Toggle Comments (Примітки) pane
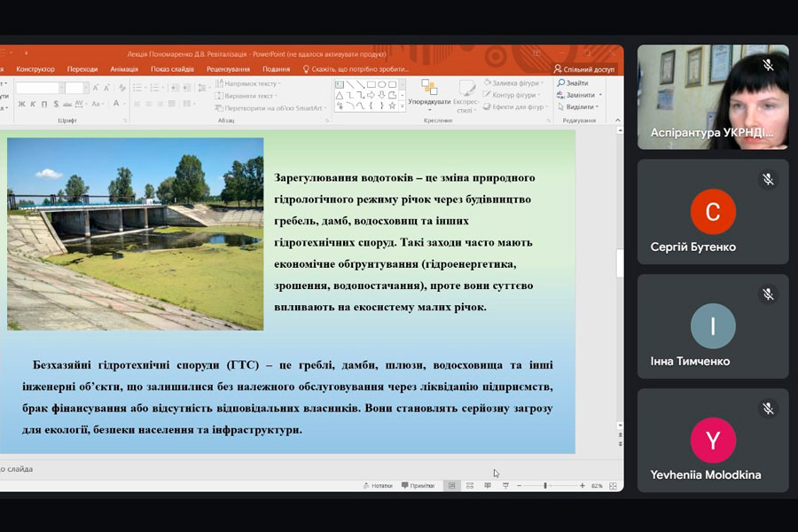 coord(418,486)
